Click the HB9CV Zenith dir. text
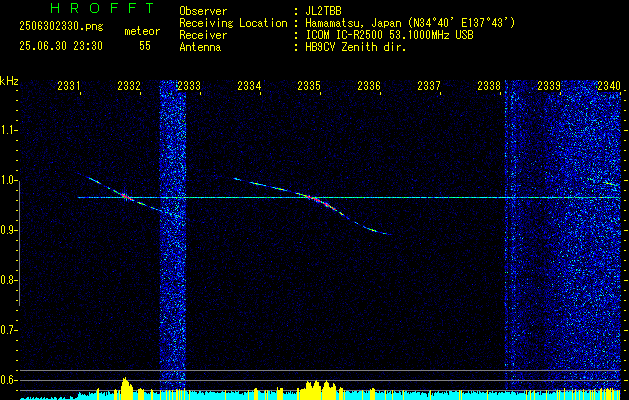This screenshot has width=629, height=400. point(355,47)
